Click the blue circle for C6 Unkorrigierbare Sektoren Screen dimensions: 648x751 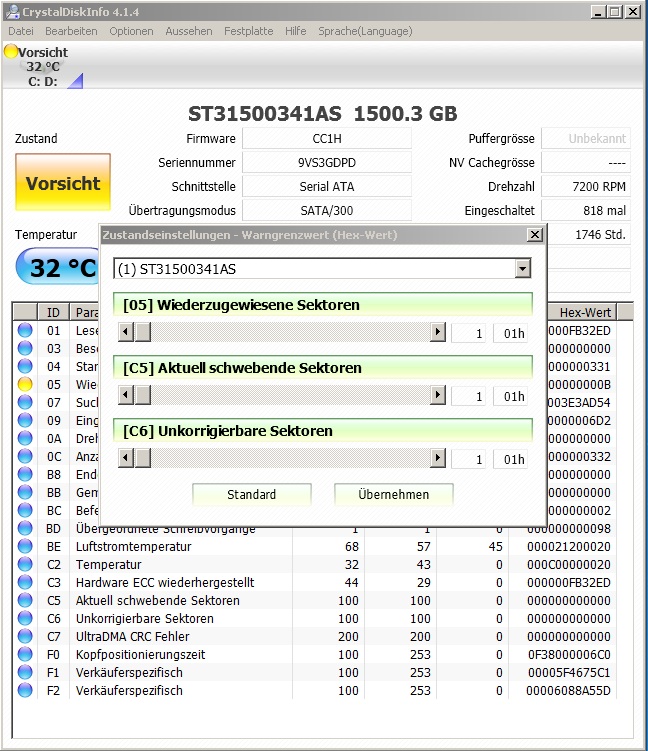click(25, 618)
